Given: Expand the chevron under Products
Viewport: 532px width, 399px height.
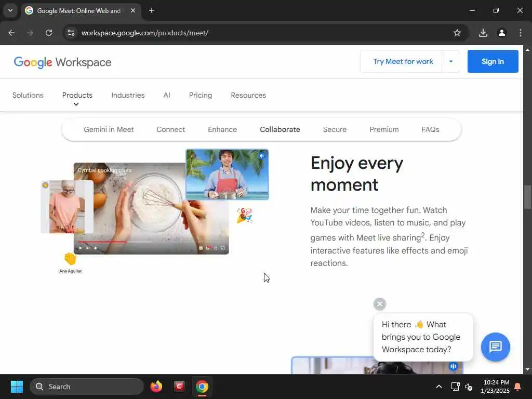Looking at the screenshot, I should point(76,104).
